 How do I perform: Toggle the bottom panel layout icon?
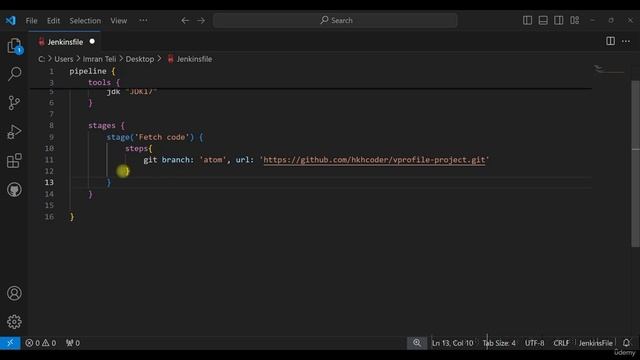(543, 20)
